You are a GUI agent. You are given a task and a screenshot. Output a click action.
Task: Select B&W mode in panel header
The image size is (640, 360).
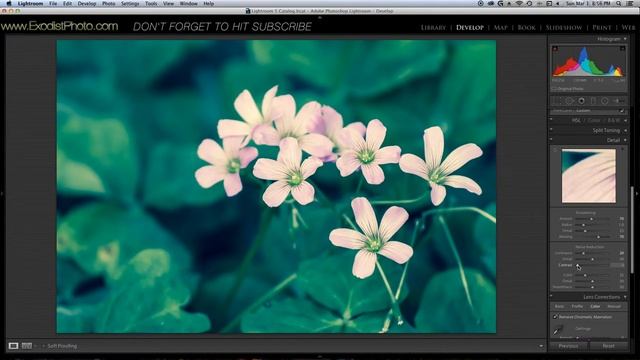click(613, 120)
